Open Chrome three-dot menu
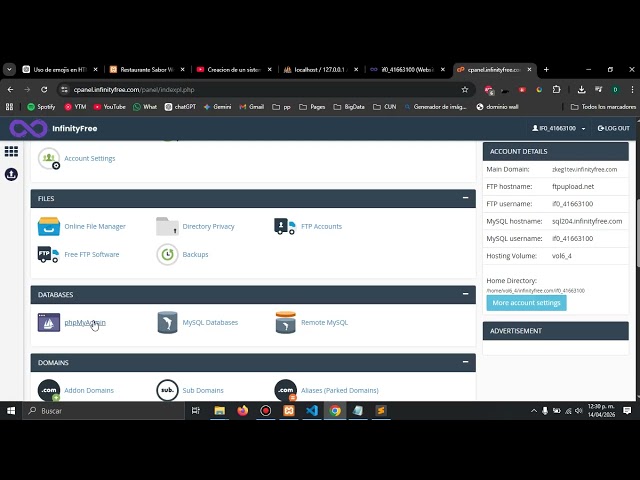The width and height of the screenshot is (640, 480). coord(632,90)
